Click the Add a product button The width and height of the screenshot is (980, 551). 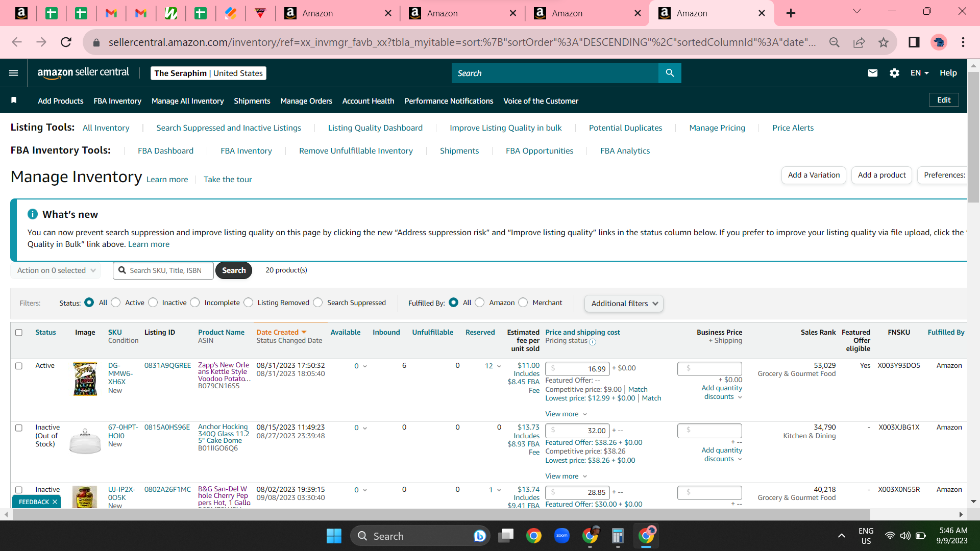coord(881,175)
